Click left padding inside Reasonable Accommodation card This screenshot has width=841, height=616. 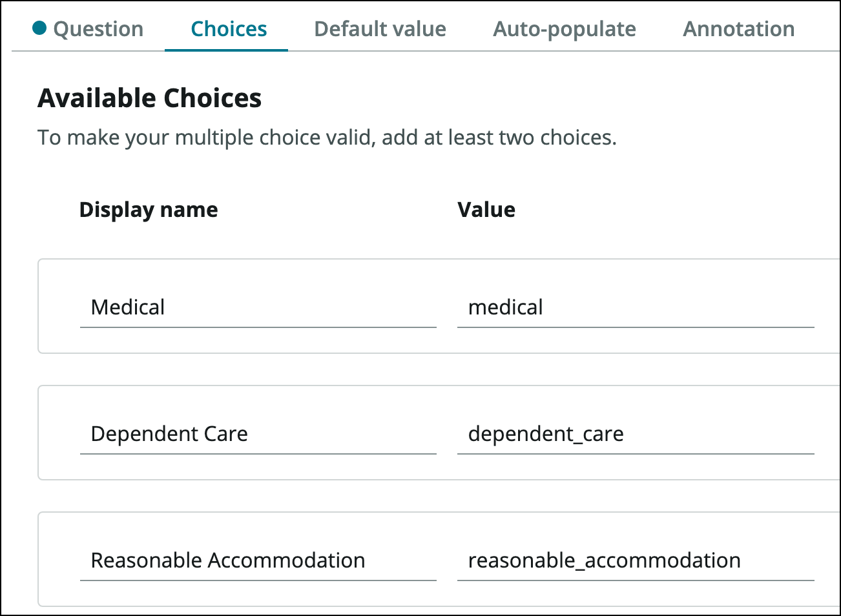59,560
